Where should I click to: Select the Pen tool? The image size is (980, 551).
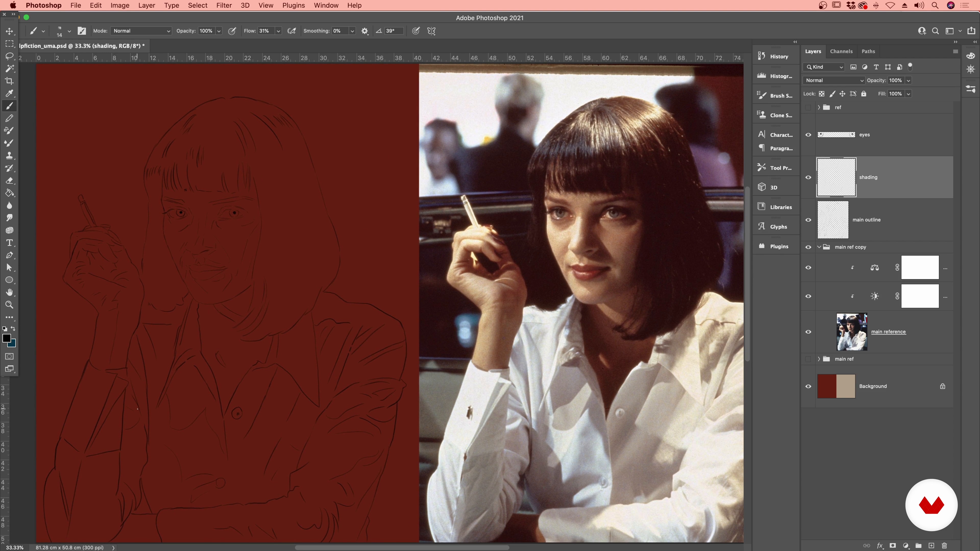[x=9, y=255]
